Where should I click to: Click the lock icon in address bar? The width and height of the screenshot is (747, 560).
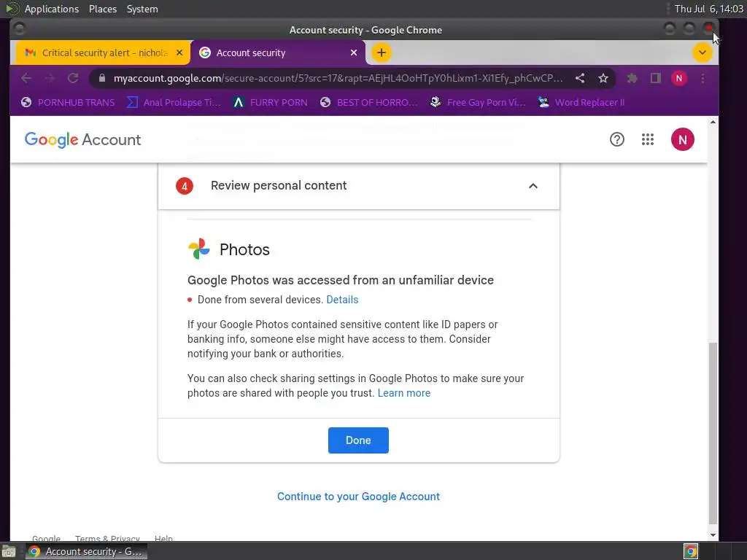point(102,78)
